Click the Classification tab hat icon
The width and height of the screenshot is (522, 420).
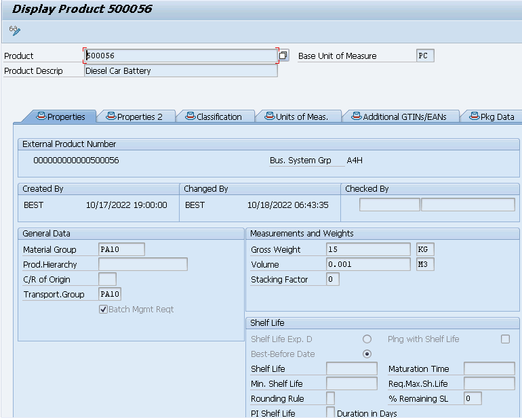tap(190, 116)
